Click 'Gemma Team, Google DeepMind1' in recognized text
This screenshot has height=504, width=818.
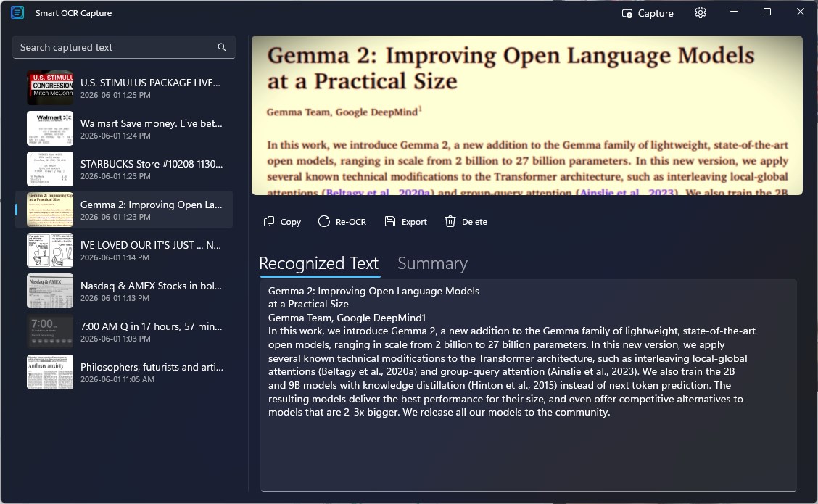(x=347, y=318)
